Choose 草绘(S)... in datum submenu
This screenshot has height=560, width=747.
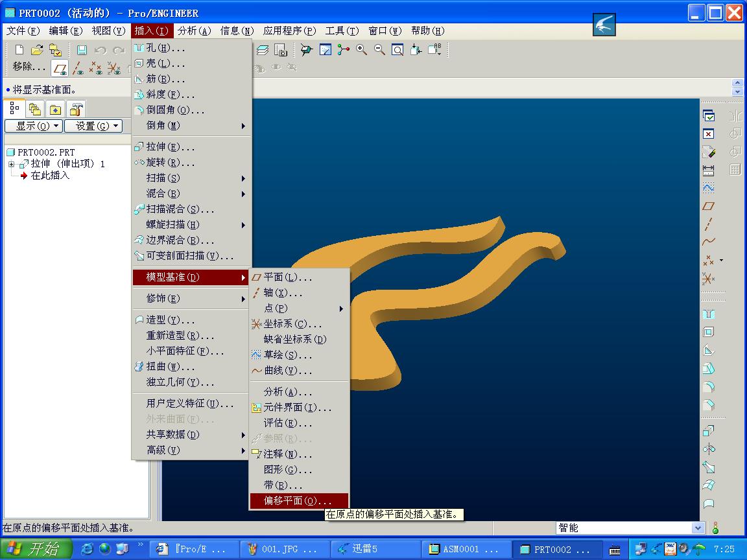click(x=299, y=355)
